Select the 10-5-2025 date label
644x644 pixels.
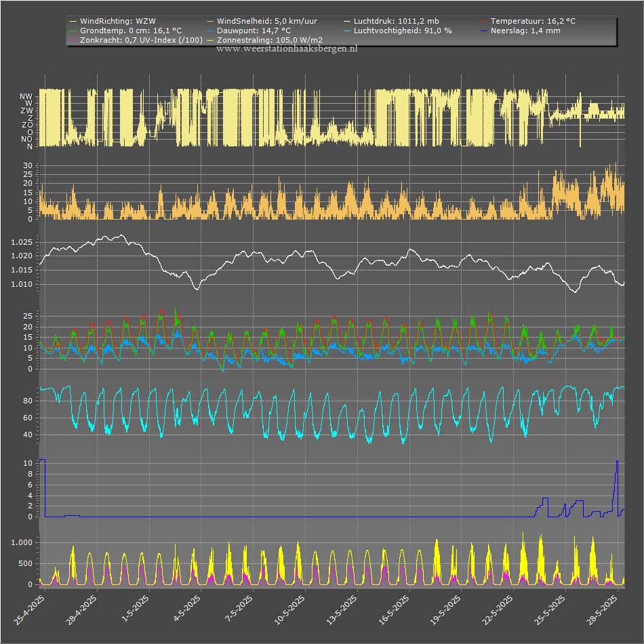click(x=289, y=610)
